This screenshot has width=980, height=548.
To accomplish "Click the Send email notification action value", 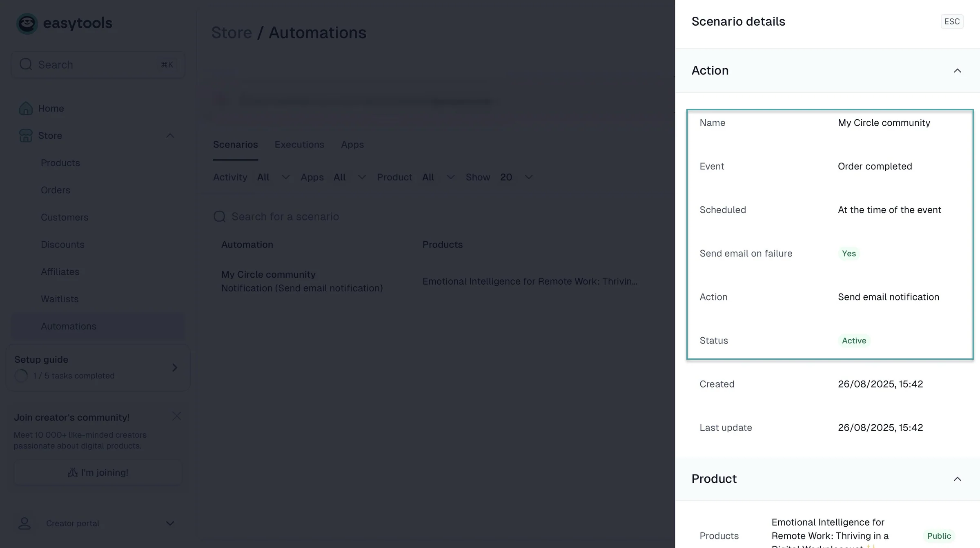I will pos(889,297).
